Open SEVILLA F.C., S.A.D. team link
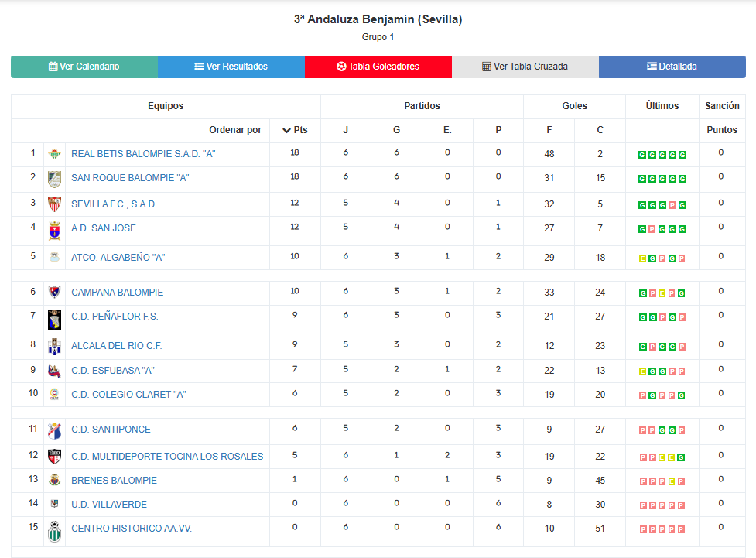 114,204
